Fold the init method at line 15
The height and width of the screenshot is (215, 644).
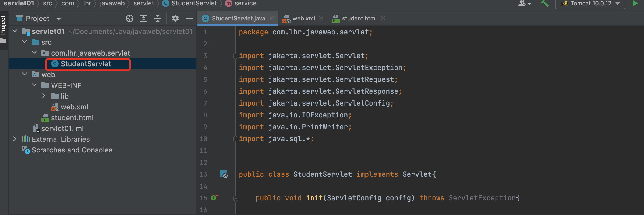click(x=235, y=199)
